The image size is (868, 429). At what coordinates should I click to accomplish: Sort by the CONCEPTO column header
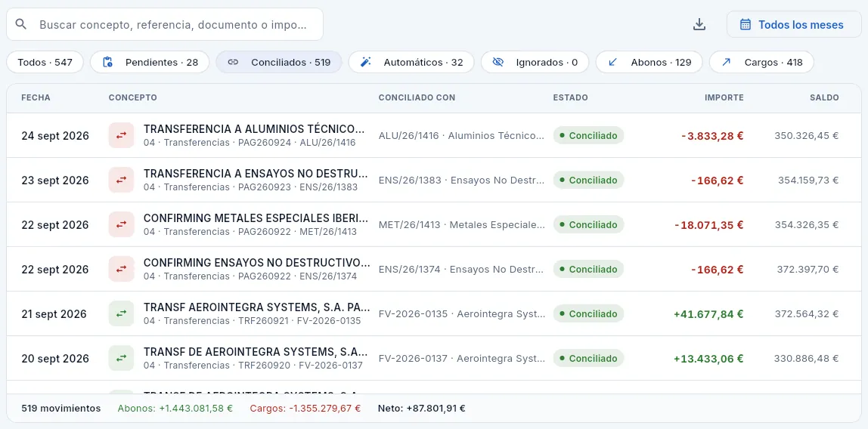(x=133, y=98)
